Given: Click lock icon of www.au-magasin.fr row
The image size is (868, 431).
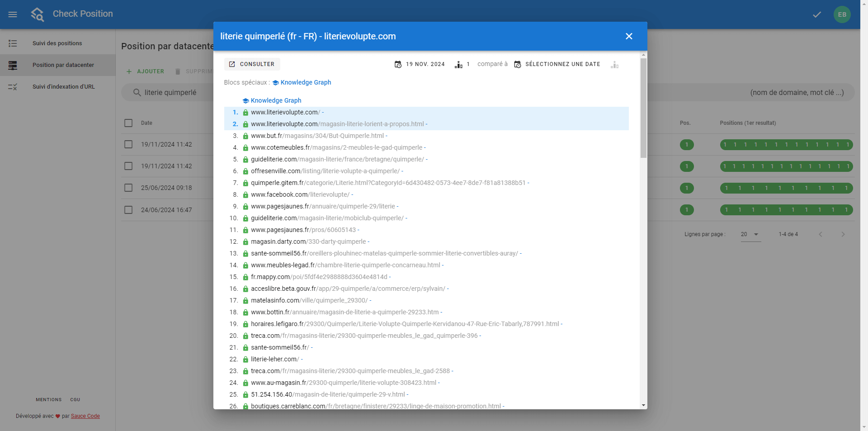Looking at the screenshot, I should (x=245, y=383).
